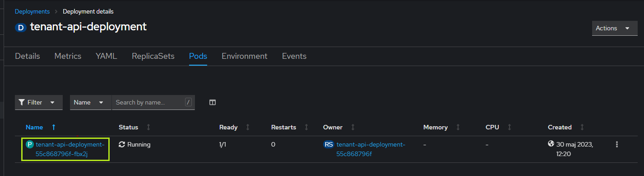Sort by Owner column arrows
Screen dimensions: 644x176
(353, 127)
